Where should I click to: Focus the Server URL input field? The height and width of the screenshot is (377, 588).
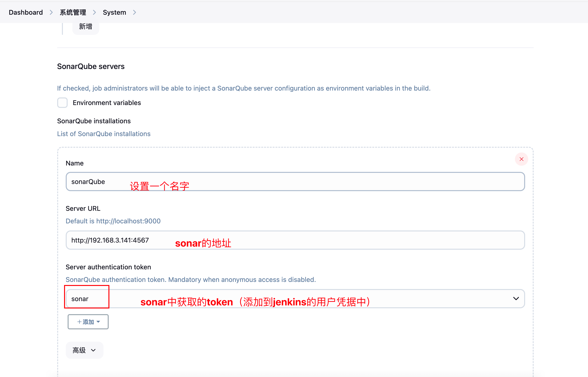coord(295,240)
